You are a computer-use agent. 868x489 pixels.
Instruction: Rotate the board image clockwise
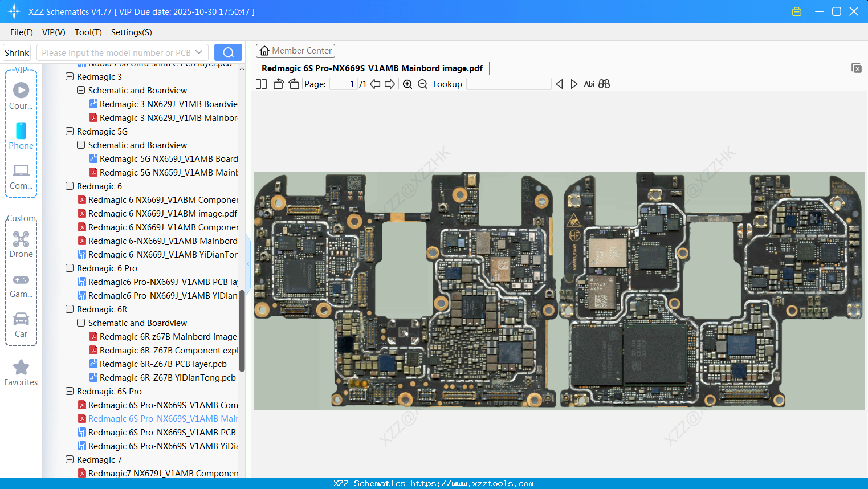coord(293,84)
